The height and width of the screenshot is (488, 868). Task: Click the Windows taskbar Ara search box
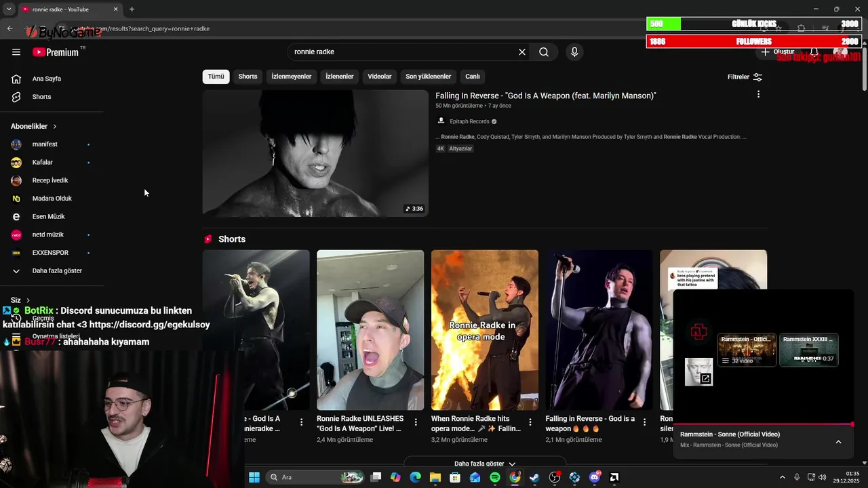click(316, 477)
